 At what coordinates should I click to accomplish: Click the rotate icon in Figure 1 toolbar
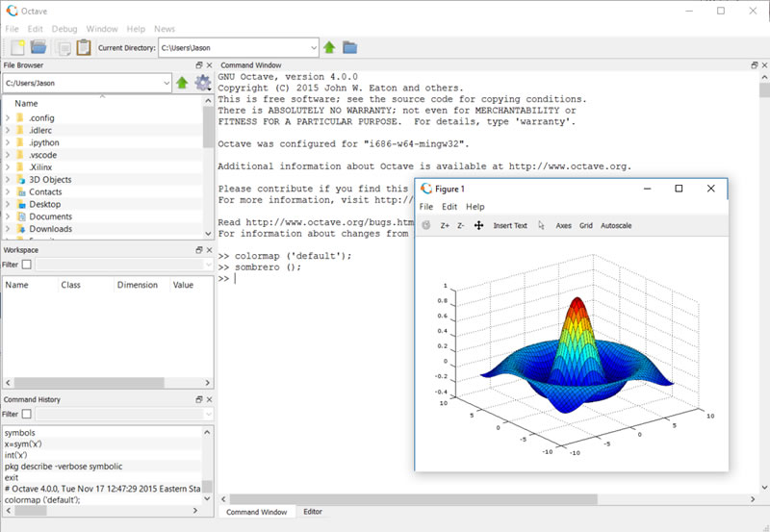426,225
